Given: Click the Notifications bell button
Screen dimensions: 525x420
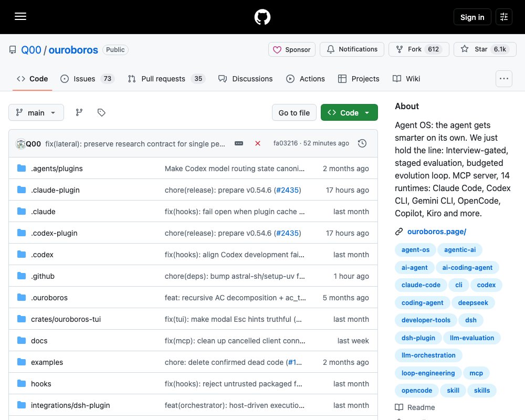Looking at the screenshot, I should 352,49.
